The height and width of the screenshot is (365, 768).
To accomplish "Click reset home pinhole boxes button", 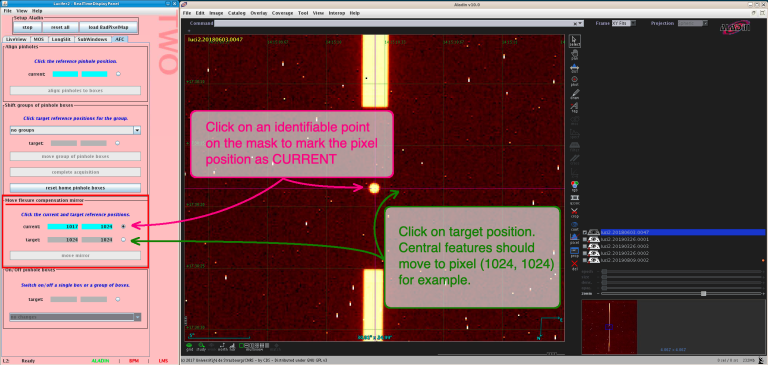I will point(75,188).
